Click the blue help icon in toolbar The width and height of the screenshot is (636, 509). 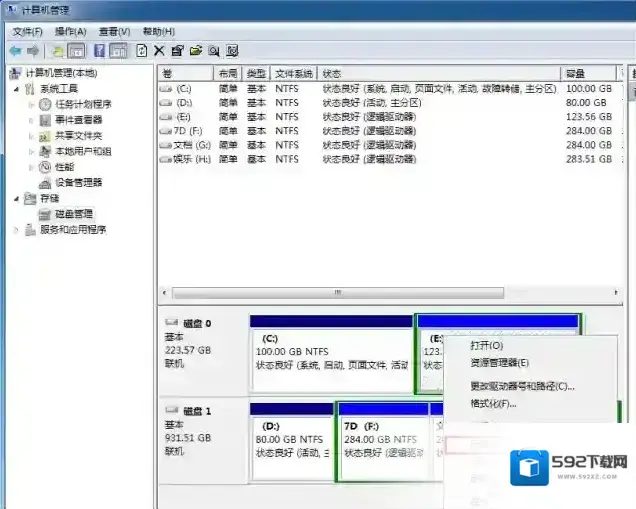100,50
